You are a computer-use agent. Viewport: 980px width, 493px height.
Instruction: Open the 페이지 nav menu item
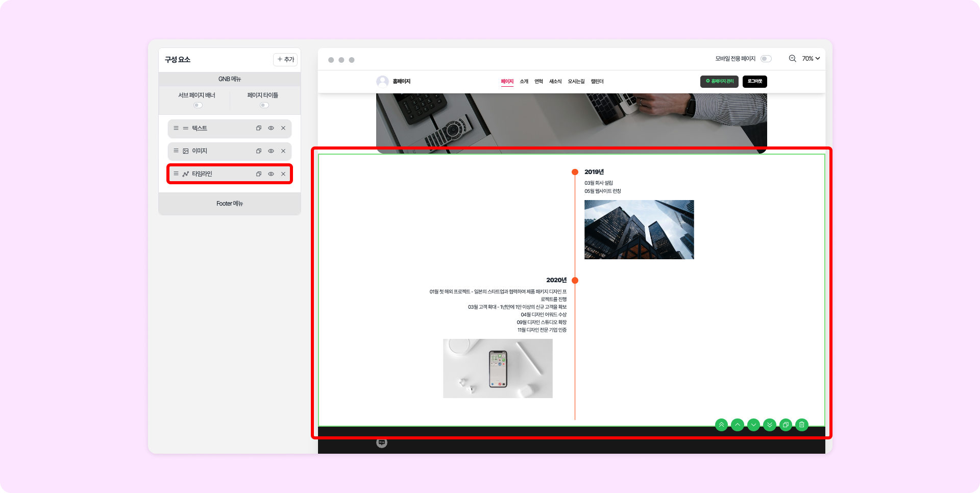pos(507,82)
